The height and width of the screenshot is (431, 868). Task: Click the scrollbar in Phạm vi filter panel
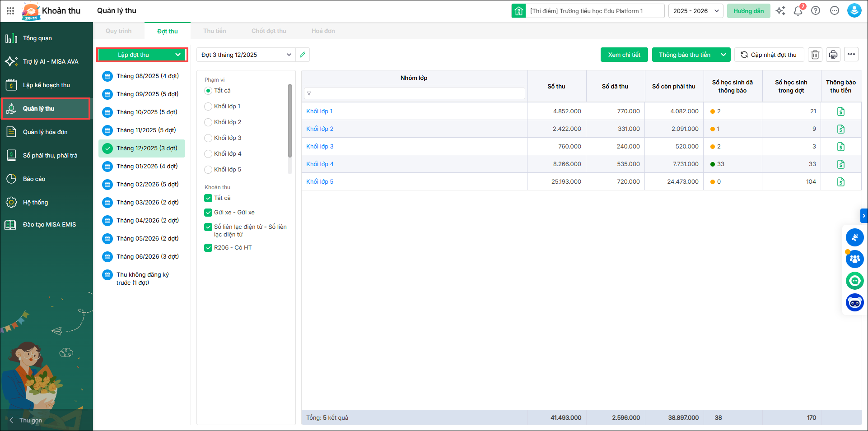290,121
